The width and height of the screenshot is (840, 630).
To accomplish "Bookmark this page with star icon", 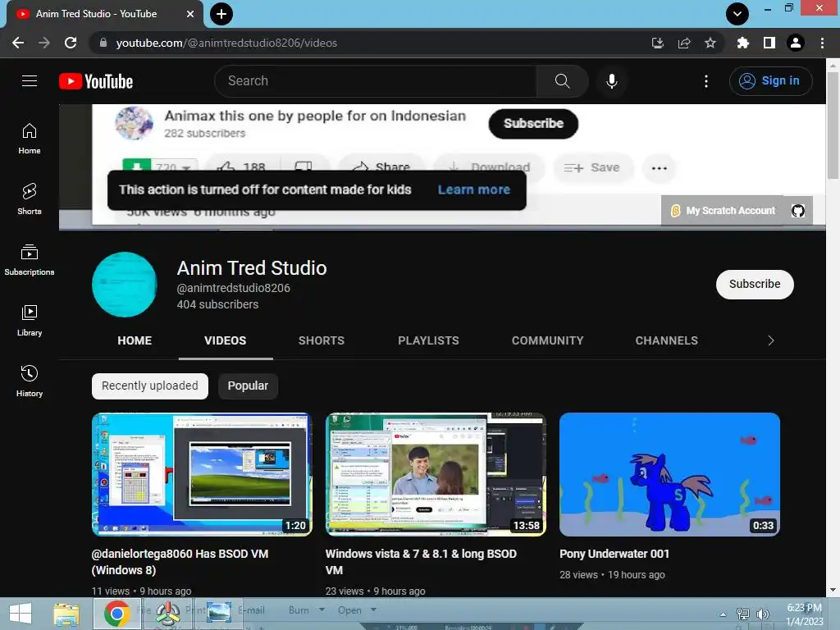I will pos(710,43).
